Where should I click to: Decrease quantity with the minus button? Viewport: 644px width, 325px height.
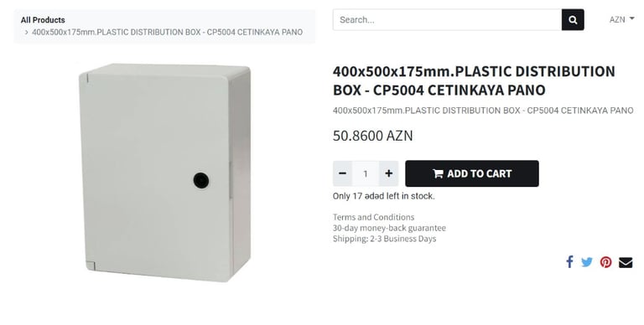(342, 173)
